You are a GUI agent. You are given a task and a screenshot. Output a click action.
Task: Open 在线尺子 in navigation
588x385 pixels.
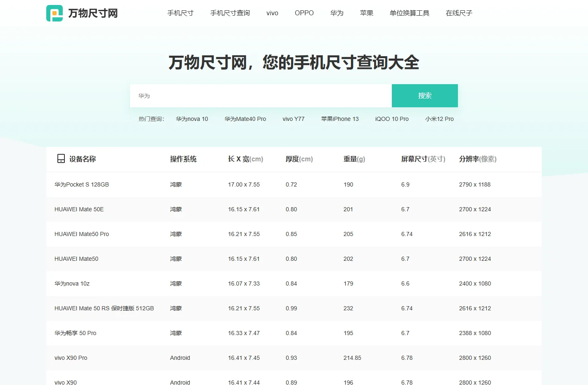459,13
